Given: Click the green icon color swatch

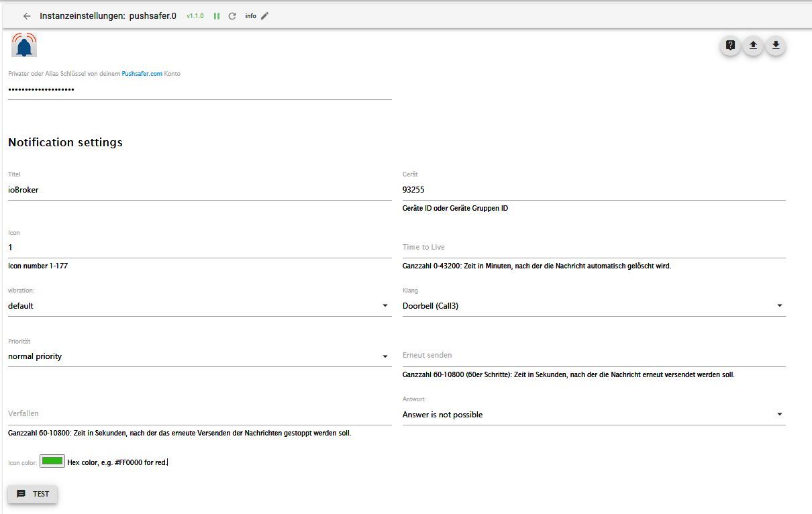Looking at the screenshot, I should 52,461.
